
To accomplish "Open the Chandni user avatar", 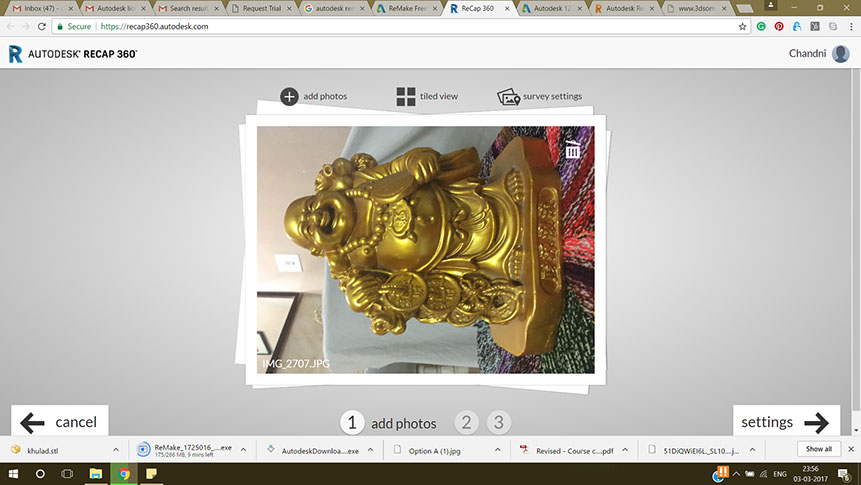I will 840,53.
